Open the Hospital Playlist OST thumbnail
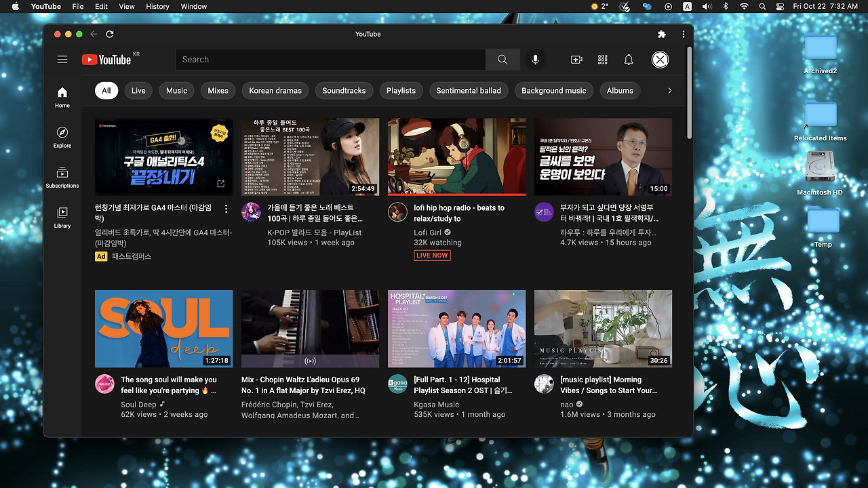Image resolution: width=868 pixels, height=488 pixels. (456, 329)
